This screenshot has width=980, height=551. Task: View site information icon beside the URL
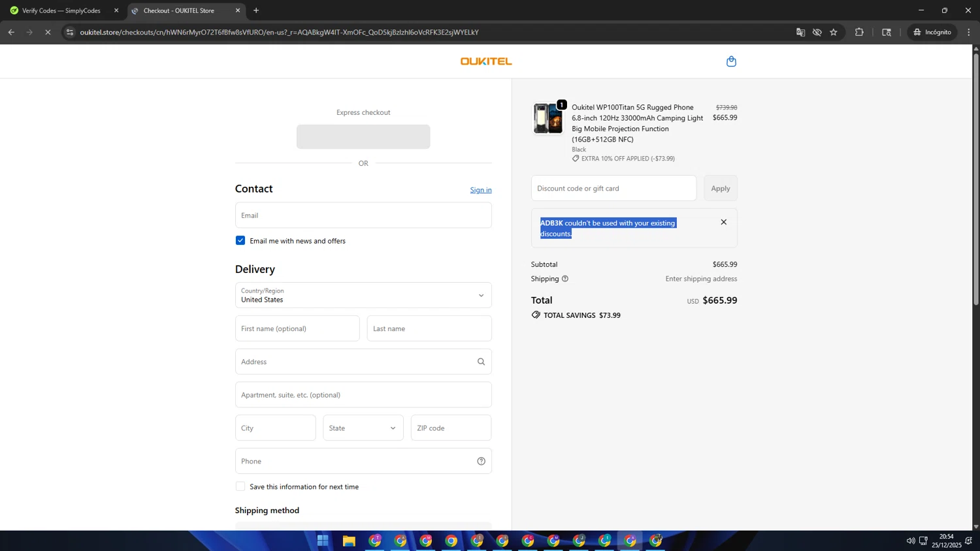click(70, 32)
